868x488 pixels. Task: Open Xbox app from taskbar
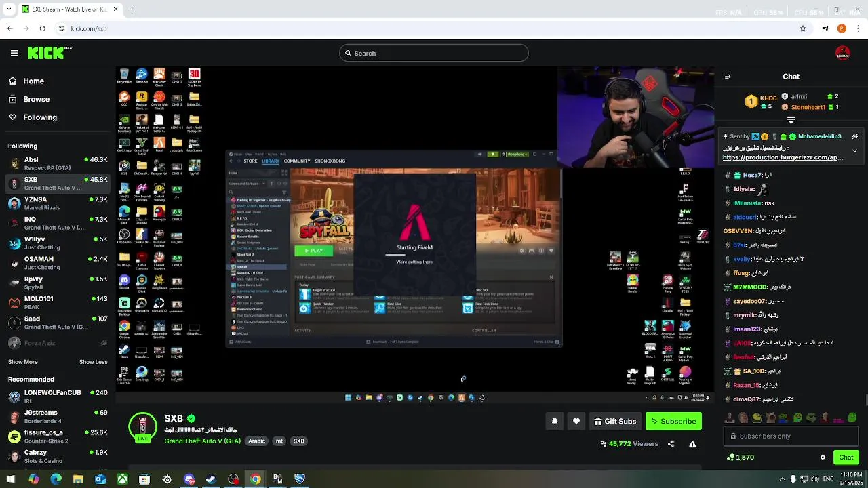pos(122,479)
